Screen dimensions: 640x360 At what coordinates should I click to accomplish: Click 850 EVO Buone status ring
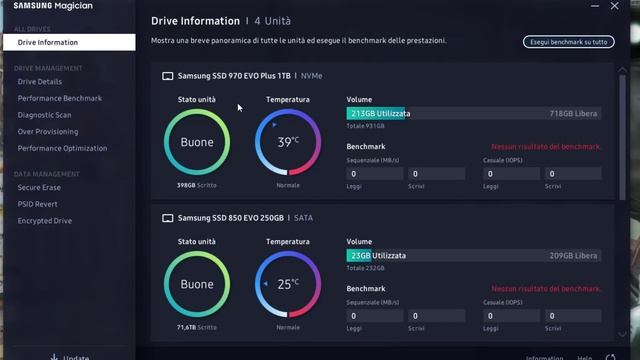pyautogui.click(x=197, y=284)
